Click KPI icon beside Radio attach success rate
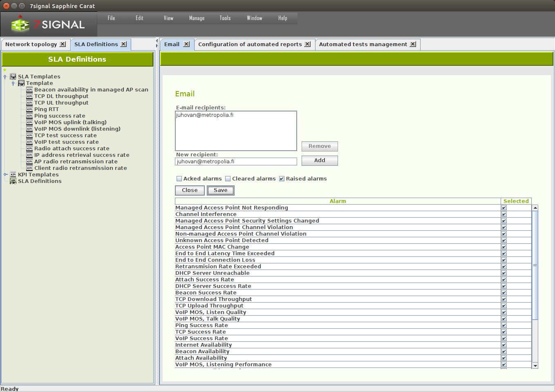Image resolution: width=555 pixels, height=392 pixels. pos(29,148)
